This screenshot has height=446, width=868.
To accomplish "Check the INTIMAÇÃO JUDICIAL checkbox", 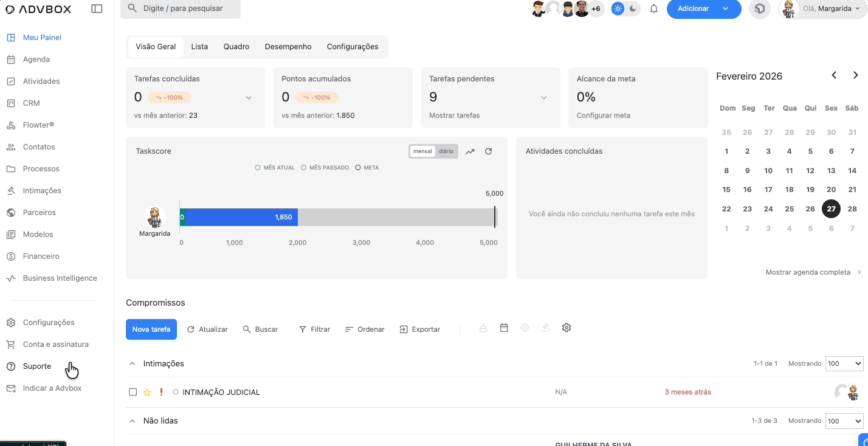I will 133,393.
